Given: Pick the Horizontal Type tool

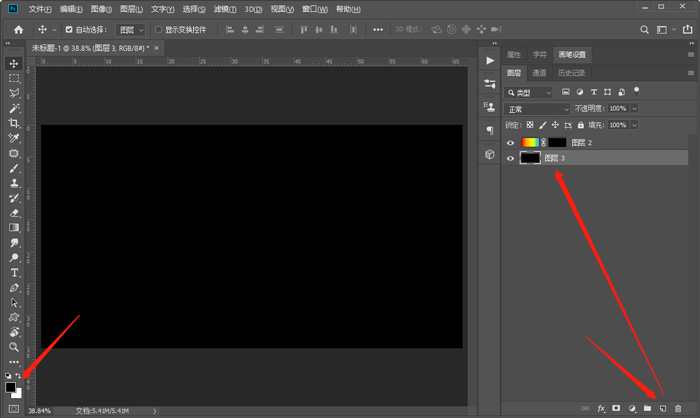Looking at the screenshot, I should (14, 272).
